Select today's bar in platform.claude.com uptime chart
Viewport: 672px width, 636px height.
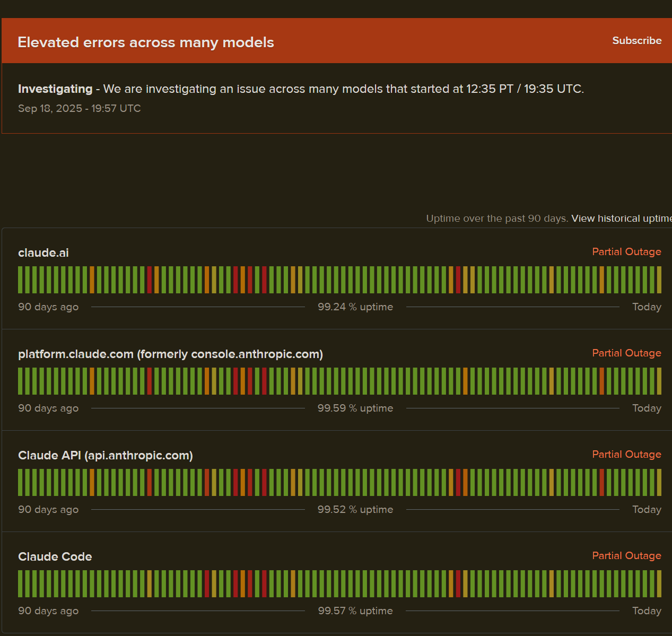pos(659,381)
